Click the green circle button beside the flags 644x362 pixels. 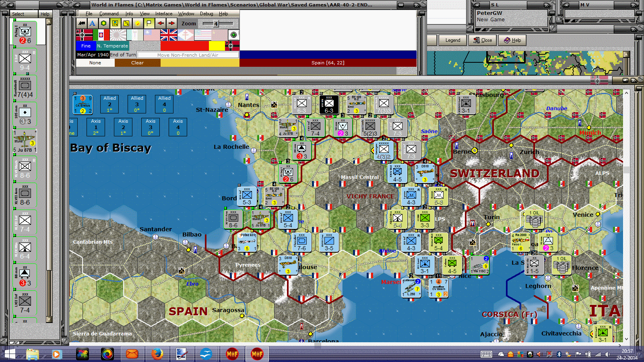[233, 35]
